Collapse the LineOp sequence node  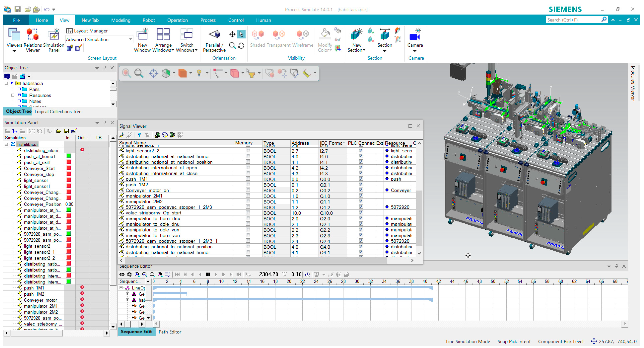[x=121, y=288]
